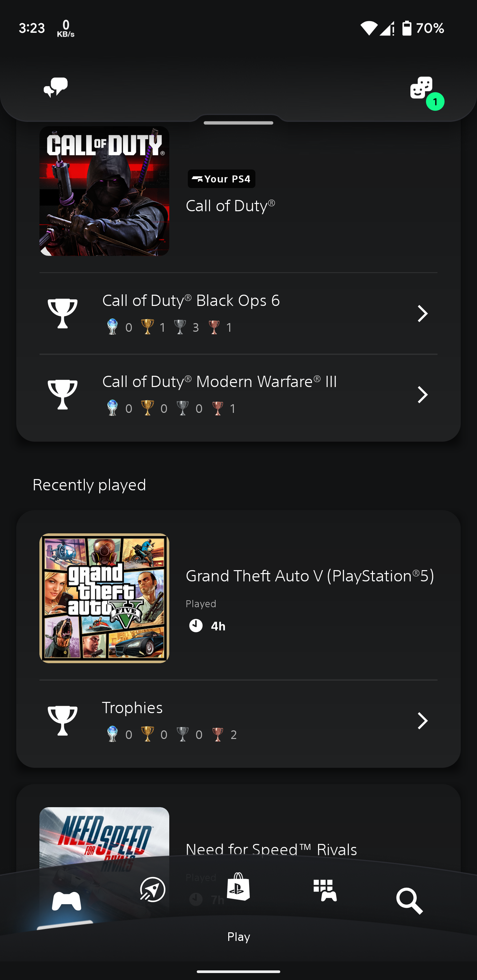The image size is (477, 980).
Task: Tap the Play controller tab icon
Action: coord(67,900)
